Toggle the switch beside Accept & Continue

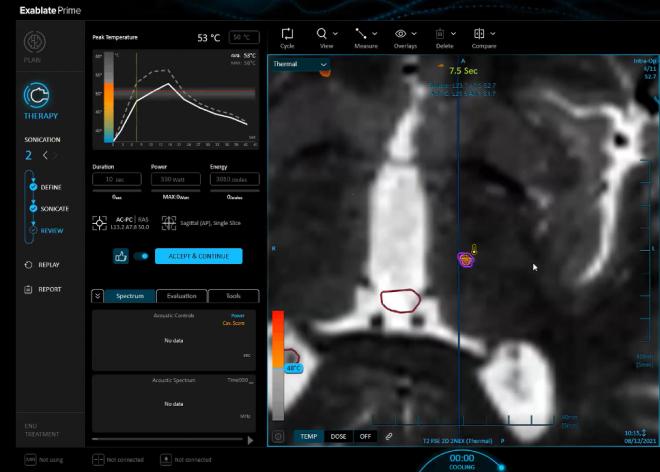click(141, 256)
